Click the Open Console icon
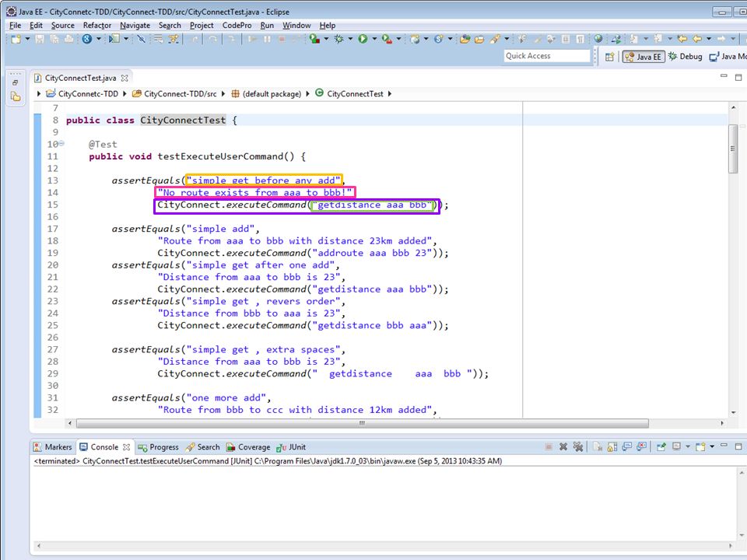This screenshot has width=747, height=560. tap(700, 446)
